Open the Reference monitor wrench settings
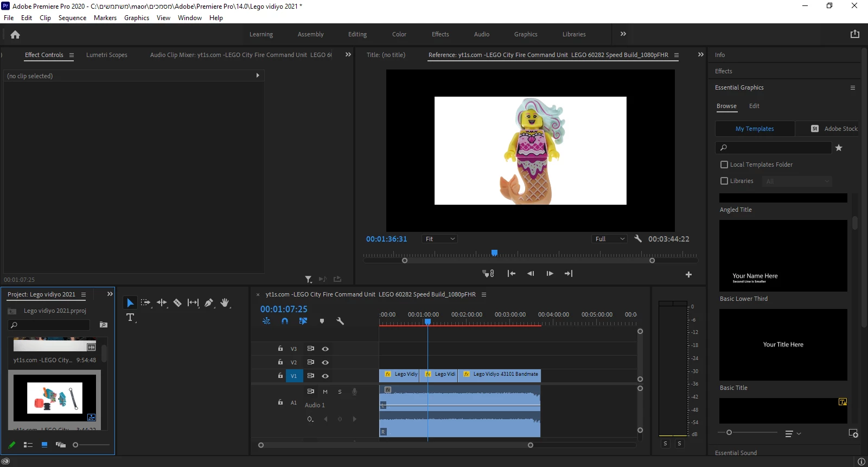This screenshot has height=467, width=868. click(638, 239)
